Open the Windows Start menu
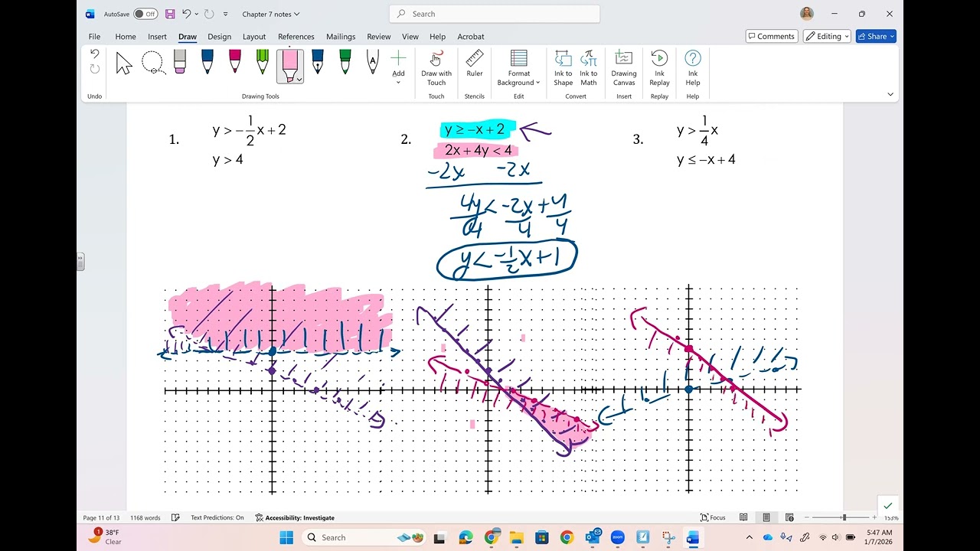The width and height of the screenshot is (980, 551). 286,537
